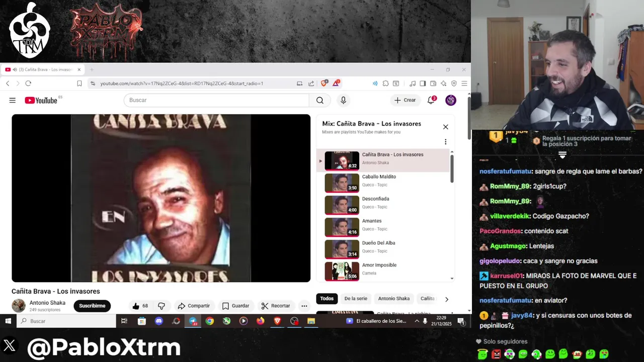Select current track Cañita Brava - Los invasores

[383, 160]
